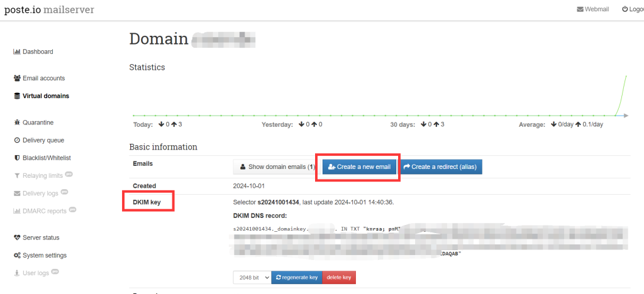Click the 30 days statistics value
The height and width of the screenshot is (294, 644).
click(x=433, y=124)
